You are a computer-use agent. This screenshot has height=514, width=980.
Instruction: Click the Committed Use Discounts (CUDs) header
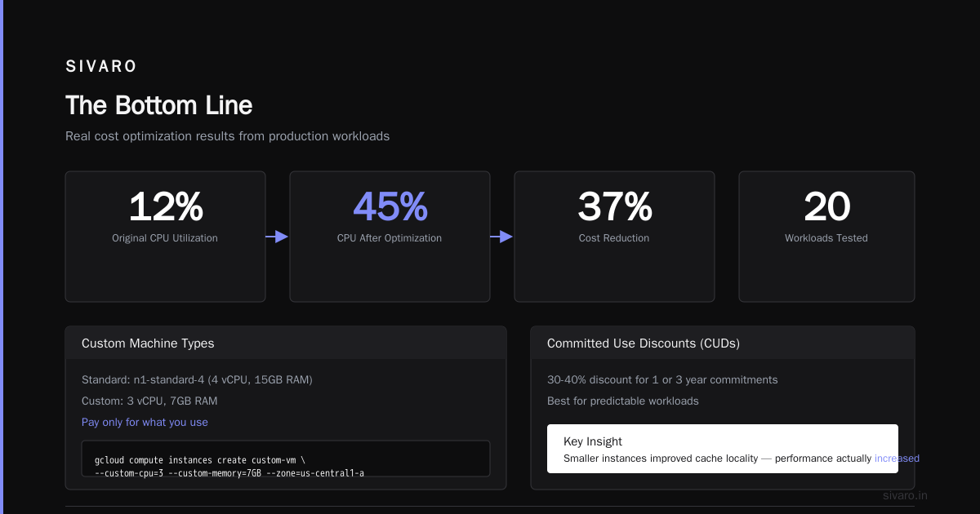click(723, 343)
